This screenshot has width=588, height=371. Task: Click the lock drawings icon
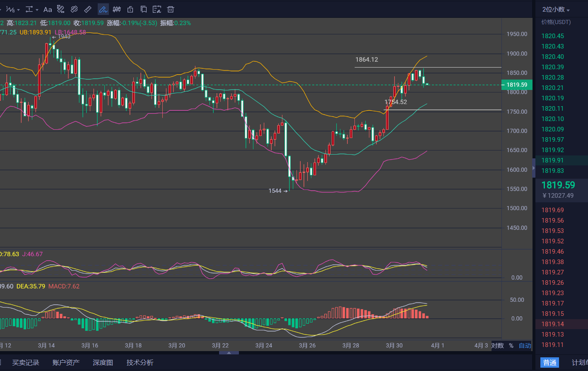tap(130, 9)
